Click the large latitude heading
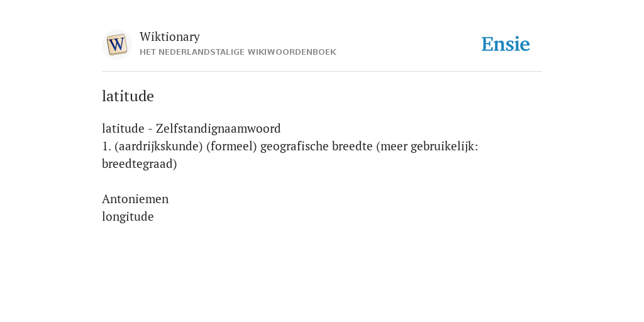The image size is (644, 322). point(128,96)
